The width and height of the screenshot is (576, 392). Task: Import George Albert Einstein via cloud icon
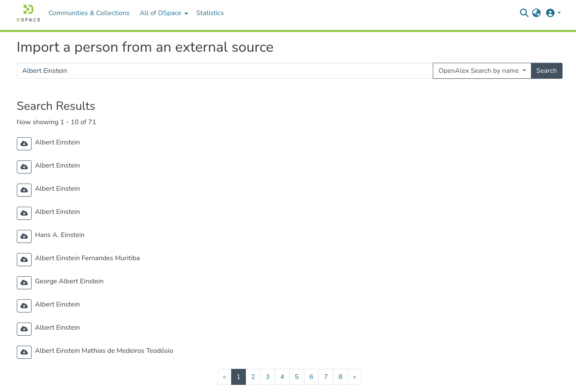point(24,283)
